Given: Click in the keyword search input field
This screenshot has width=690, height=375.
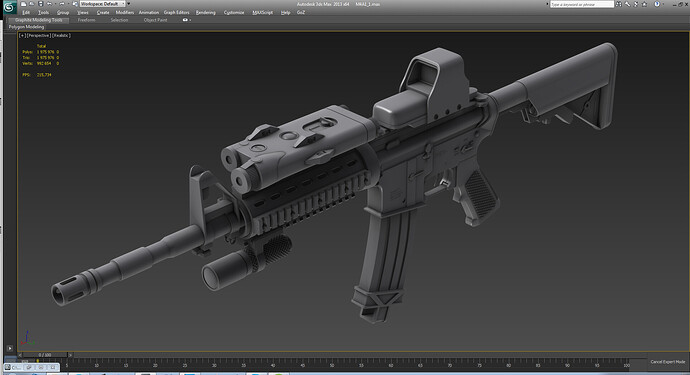Looking at the screenshot, I should click(x=582, y=4).
